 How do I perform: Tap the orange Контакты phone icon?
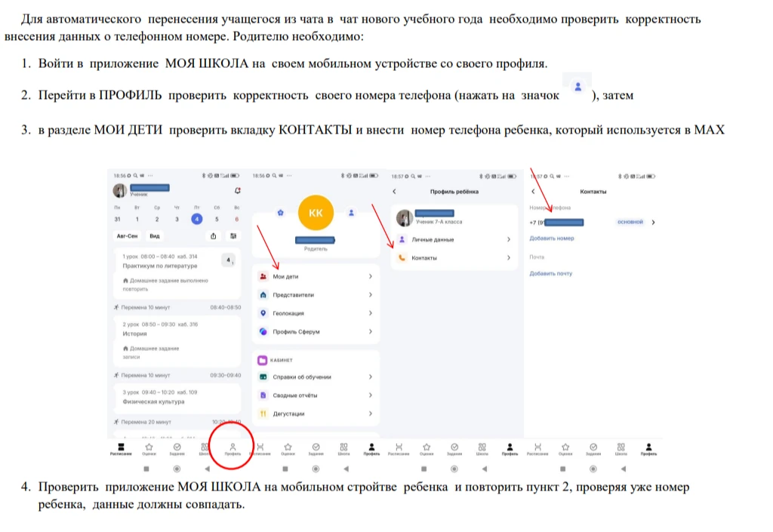[x=402, y=257]
